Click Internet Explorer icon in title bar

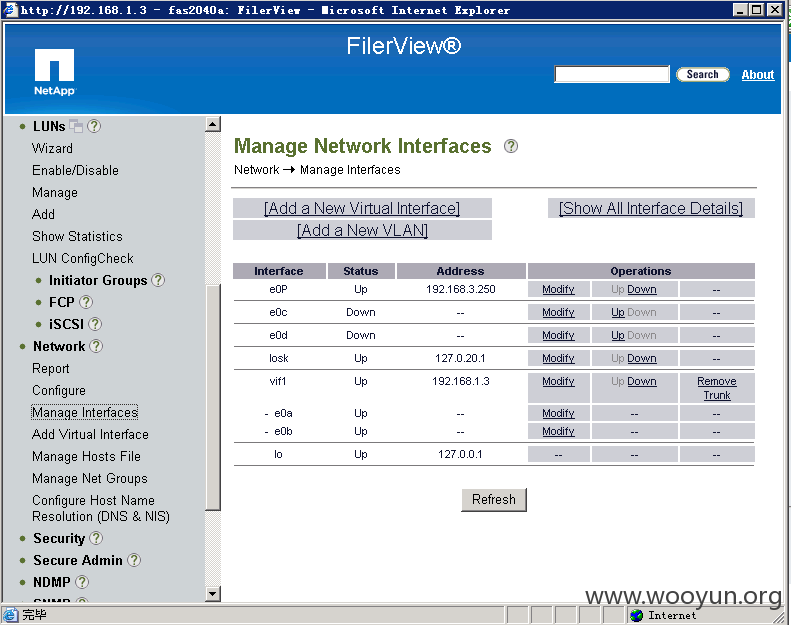pos(10,10)
